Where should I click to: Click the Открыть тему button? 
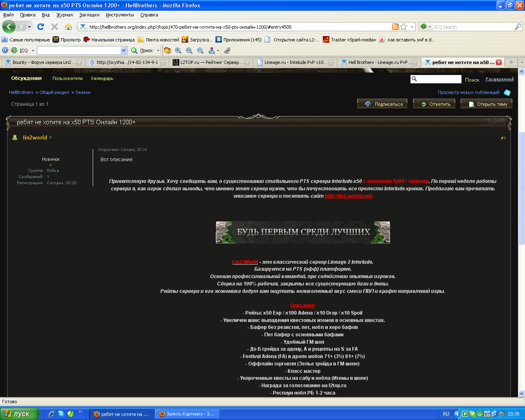click(x=487, y=104)
